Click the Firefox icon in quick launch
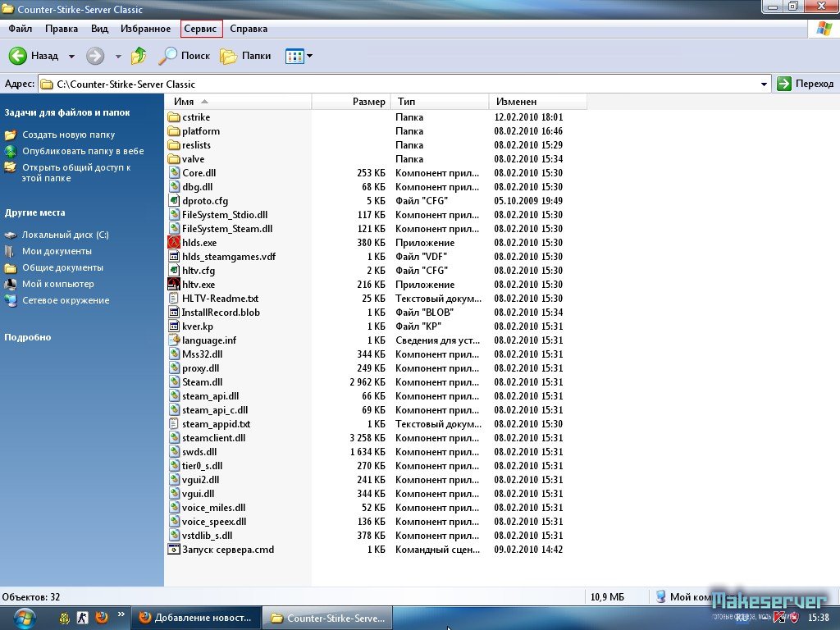Image resolution: width=840 pixels, height=630 pixels. [x=102, y=617]
